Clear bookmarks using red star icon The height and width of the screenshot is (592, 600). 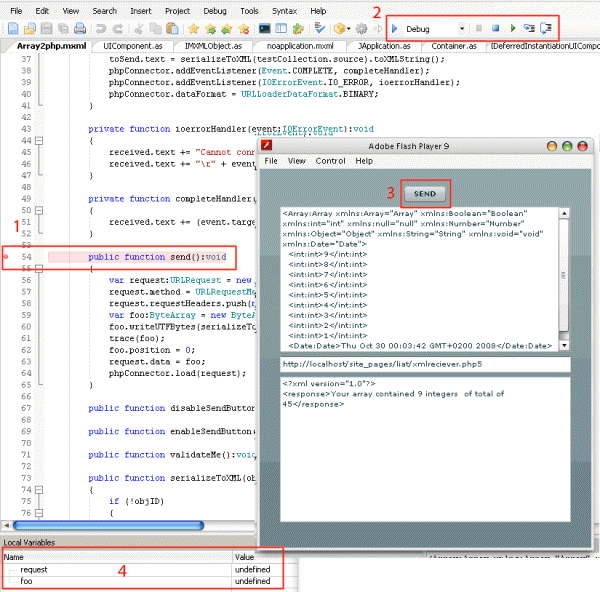244,28
